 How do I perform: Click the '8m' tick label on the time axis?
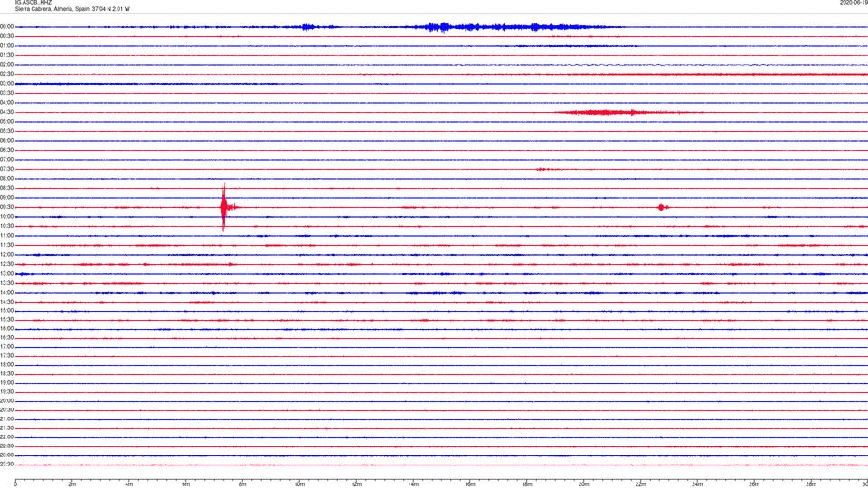[242, 484]
